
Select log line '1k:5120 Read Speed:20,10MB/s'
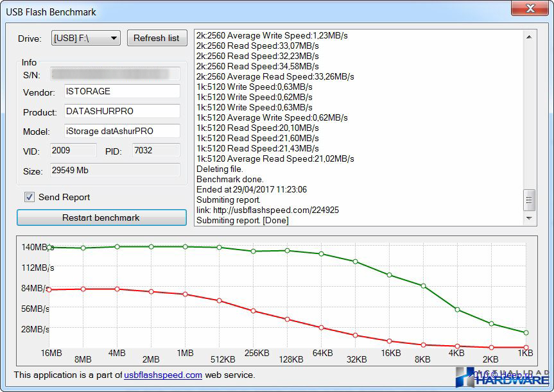point(257,128)
